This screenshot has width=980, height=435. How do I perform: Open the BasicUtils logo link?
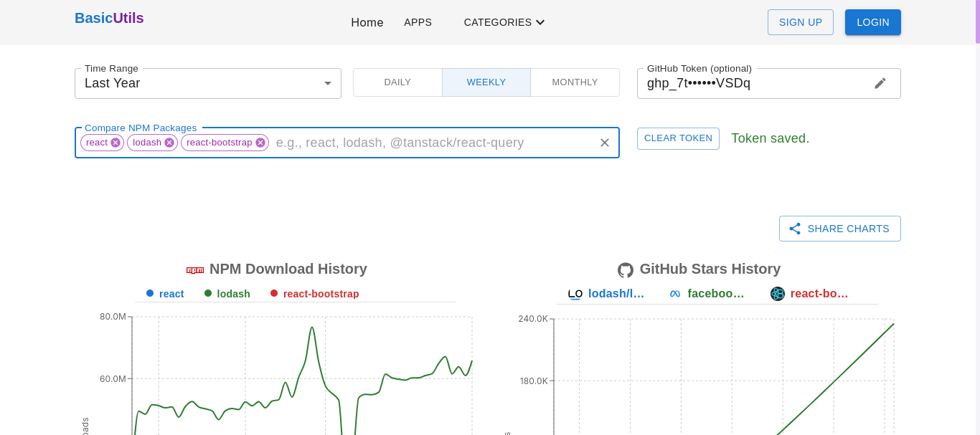(x=109, y=18)
